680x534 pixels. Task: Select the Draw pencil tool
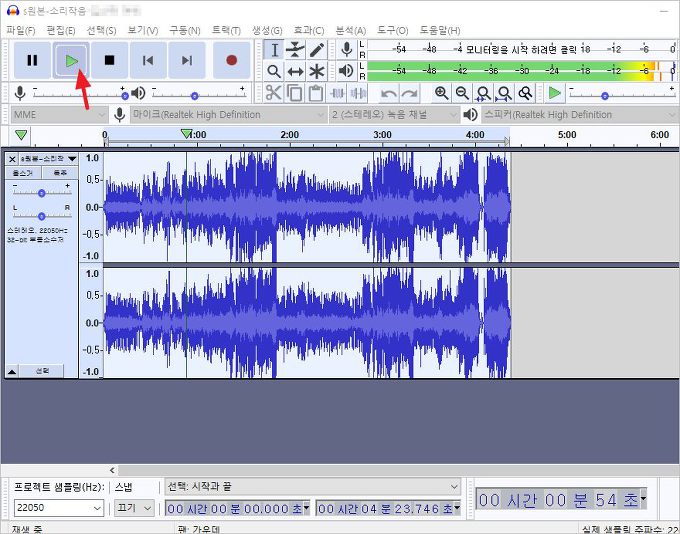click(317, 50)
